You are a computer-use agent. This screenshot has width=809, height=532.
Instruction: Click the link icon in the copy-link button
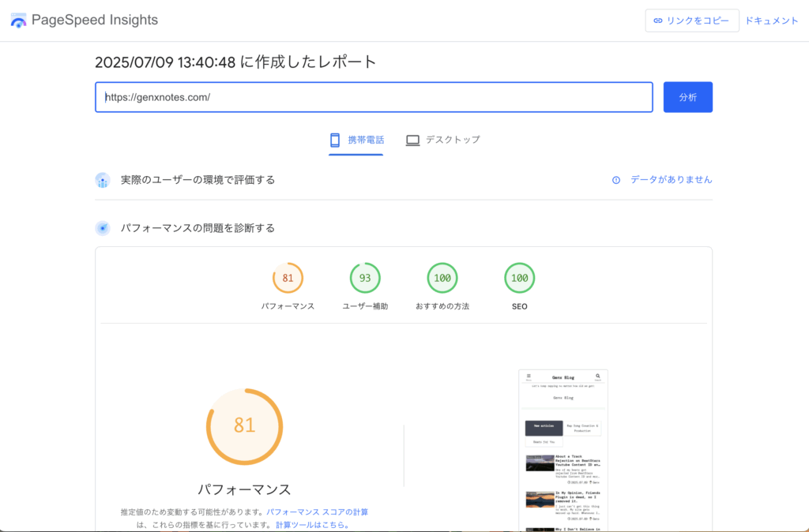(658, 21)
